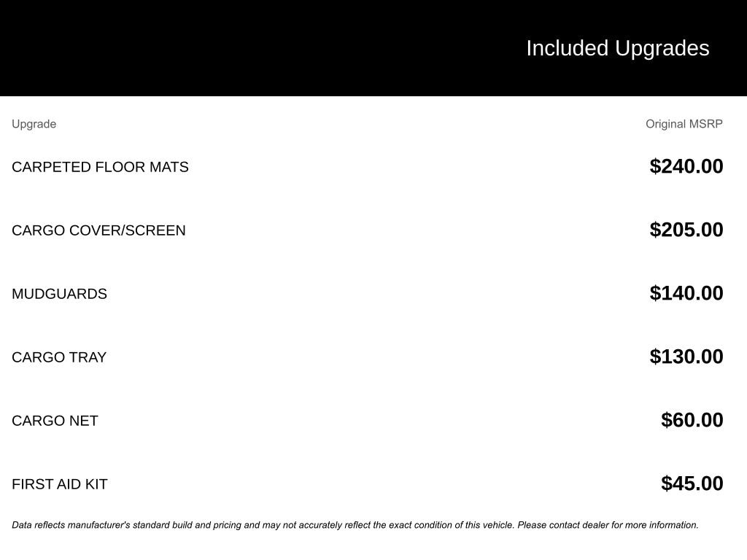Select the CARGO NET upgrade entry

click(55, 421)
